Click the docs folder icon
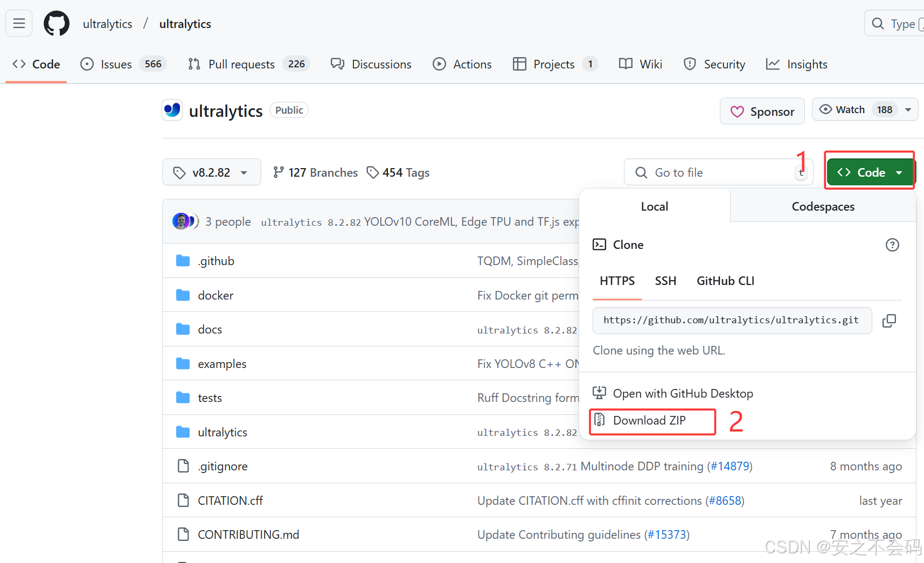 [x=183, y=329]
